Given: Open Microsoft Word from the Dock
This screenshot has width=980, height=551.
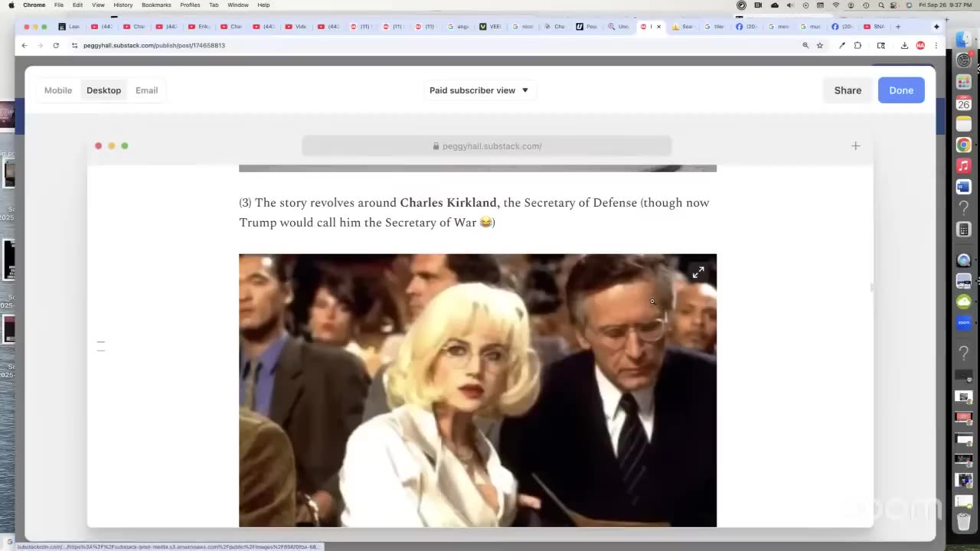Looking at the screenshot, I should click(964, 187).
